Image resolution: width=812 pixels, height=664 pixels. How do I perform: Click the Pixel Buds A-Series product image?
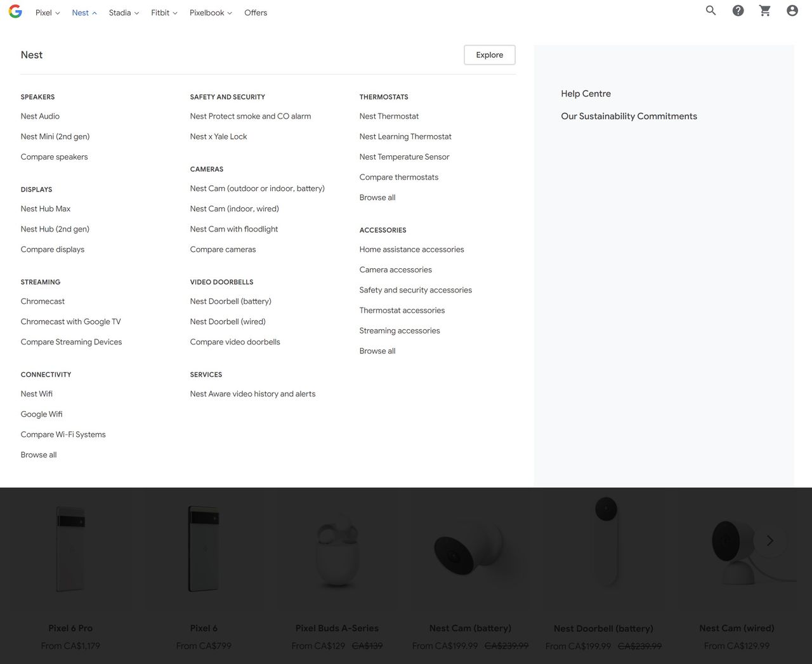[337, 550]
